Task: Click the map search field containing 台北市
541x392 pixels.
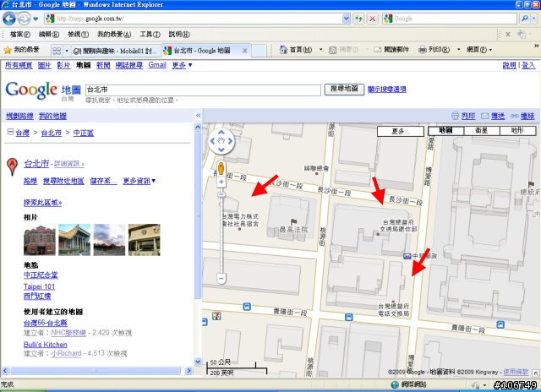Action: pos(203,90)
